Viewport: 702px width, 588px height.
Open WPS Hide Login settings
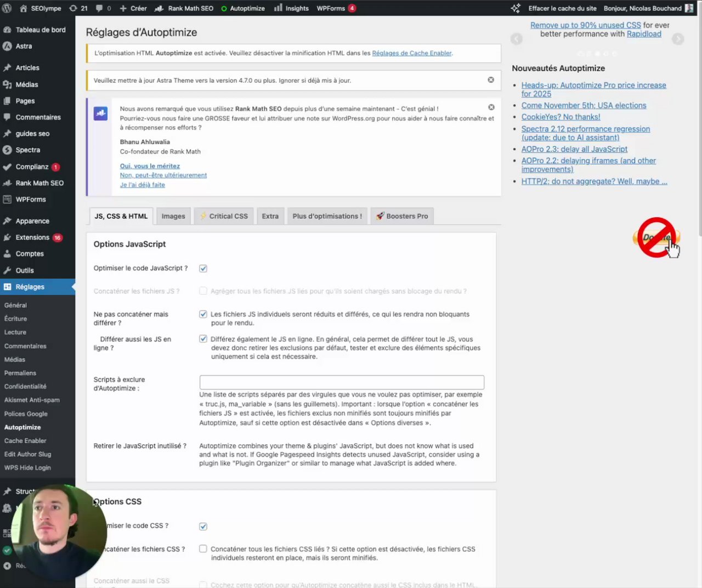click(x=27, y=468)
